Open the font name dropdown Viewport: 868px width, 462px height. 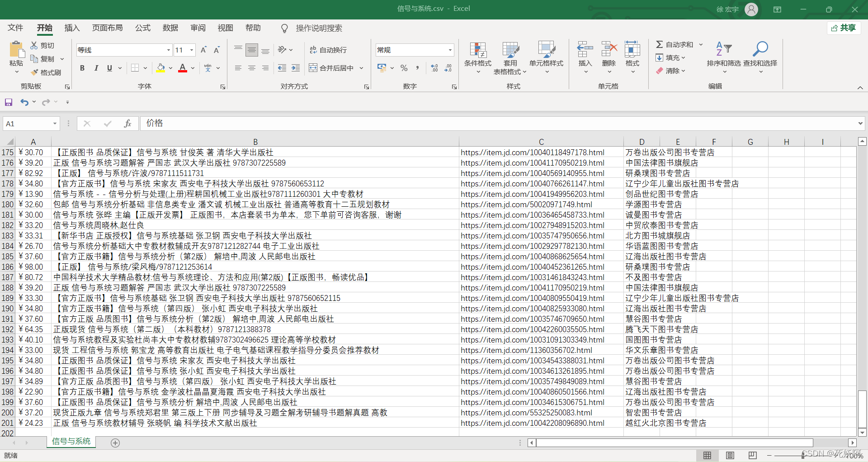(169, 50)
